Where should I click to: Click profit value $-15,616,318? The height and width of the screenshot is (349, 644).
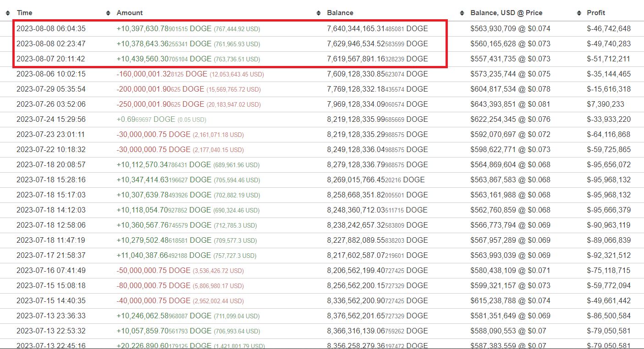tap(609, 89)
